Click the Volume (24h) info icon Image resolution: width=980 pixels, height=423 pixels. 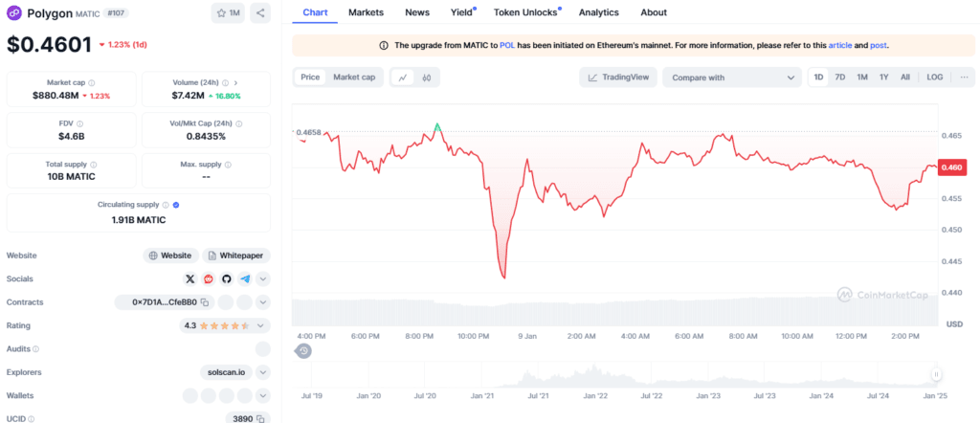coord(225,82)
